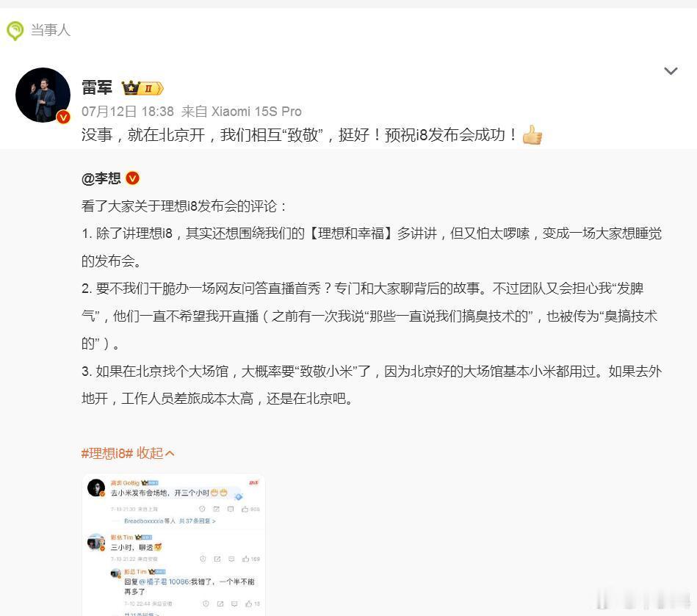Open the 07月12日 18:38 timestamp link
Screen dimensions: 697x616
(128, 111)
